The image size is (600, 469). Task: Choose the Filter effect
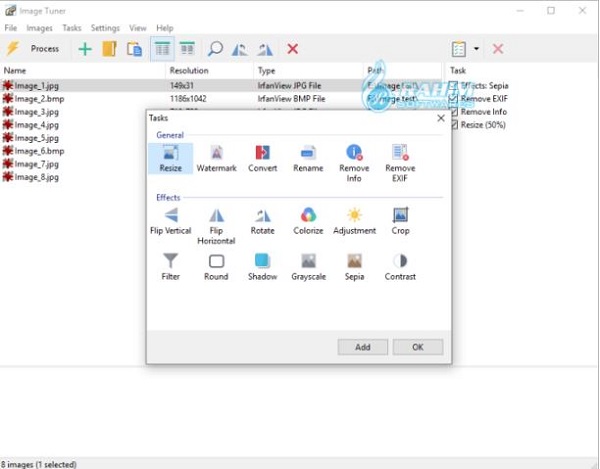pos(171,267)
